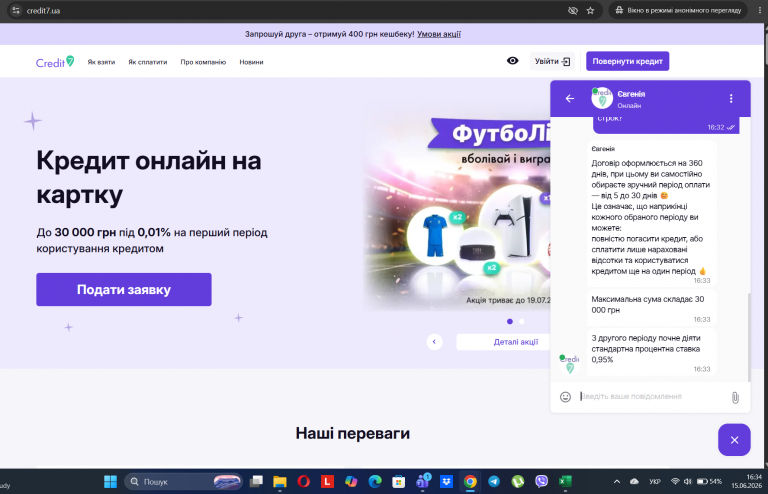Open the Новини menu item
The height and width of the screenshot is (494, 768).
click(x=251, y=62)
